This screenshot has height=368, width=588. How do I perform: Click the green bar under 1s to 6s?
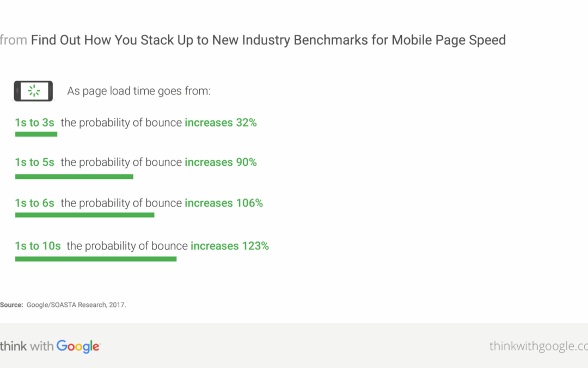[85, 215]
